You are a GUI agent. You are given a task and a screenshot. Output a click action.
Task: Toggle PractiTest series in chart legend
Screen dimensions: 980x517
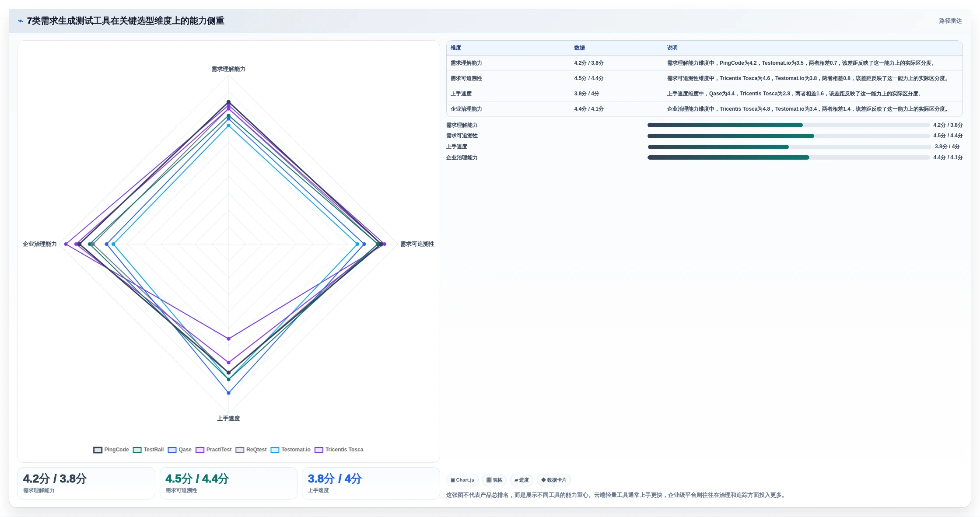[x=213, y=450]
